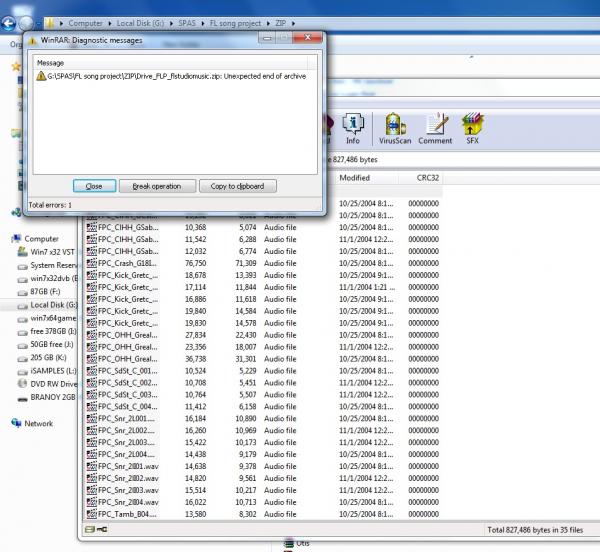The width and height of the screenshot is (600, 552).
Task: Click the Break operation button
Action: tap(157, 186)
